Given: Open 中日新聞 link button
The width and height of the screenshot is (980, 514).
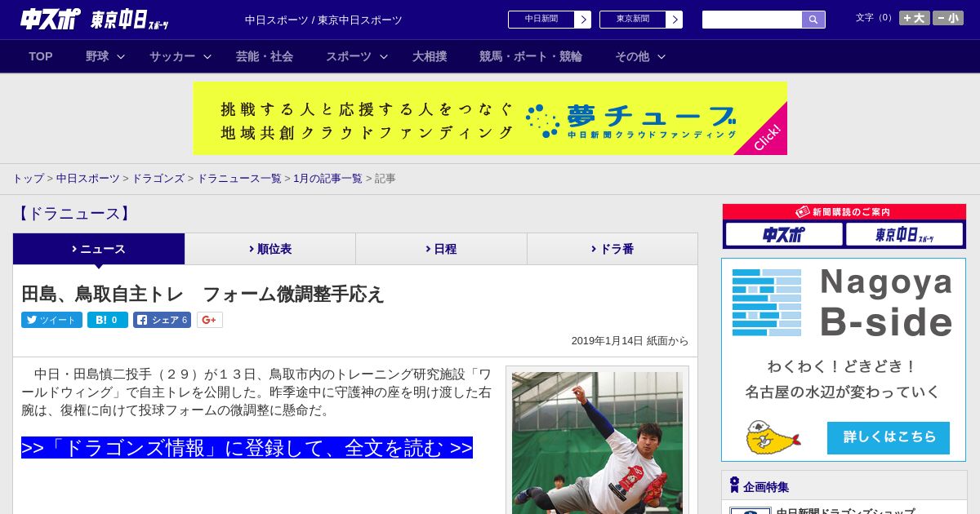Looking at the screenshot, I should (541, 19).
